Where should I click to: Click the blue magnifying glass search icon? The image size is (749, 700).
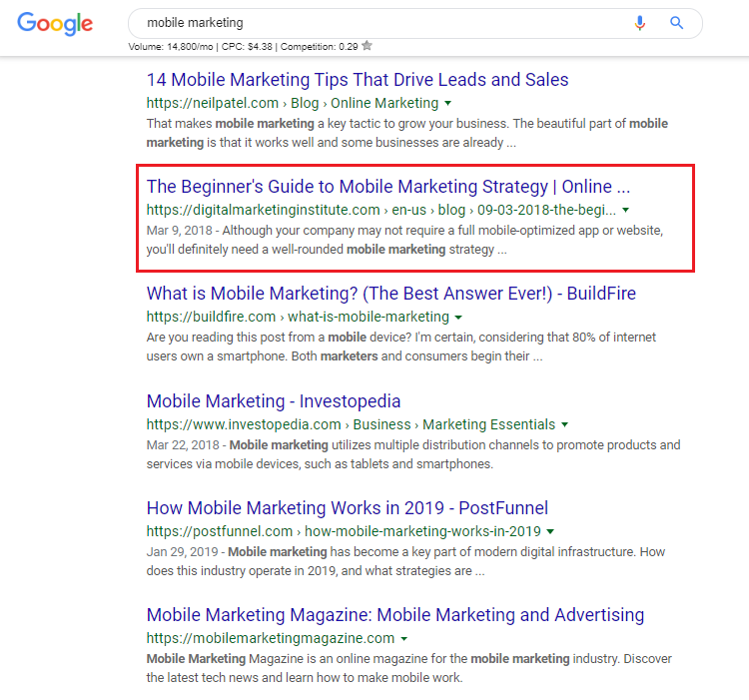click(676, 23)
